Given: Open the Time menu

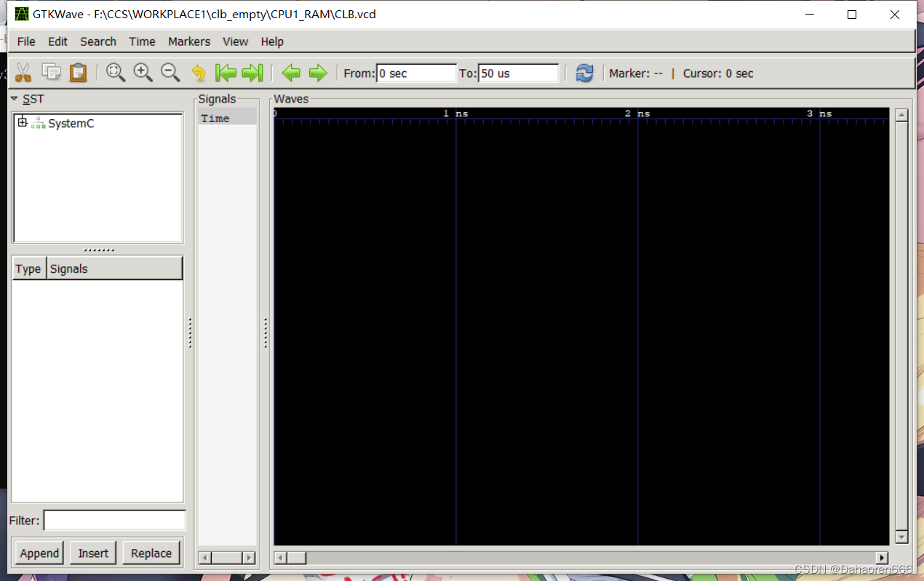Looking at the screenshot, I should (142, 41).
